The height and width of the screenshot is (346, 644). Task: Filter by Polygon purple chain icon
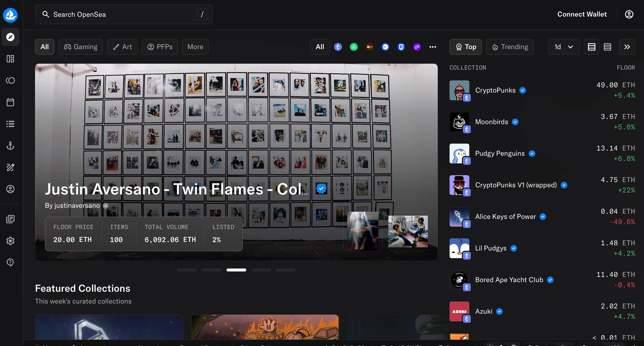click(417, 47)
